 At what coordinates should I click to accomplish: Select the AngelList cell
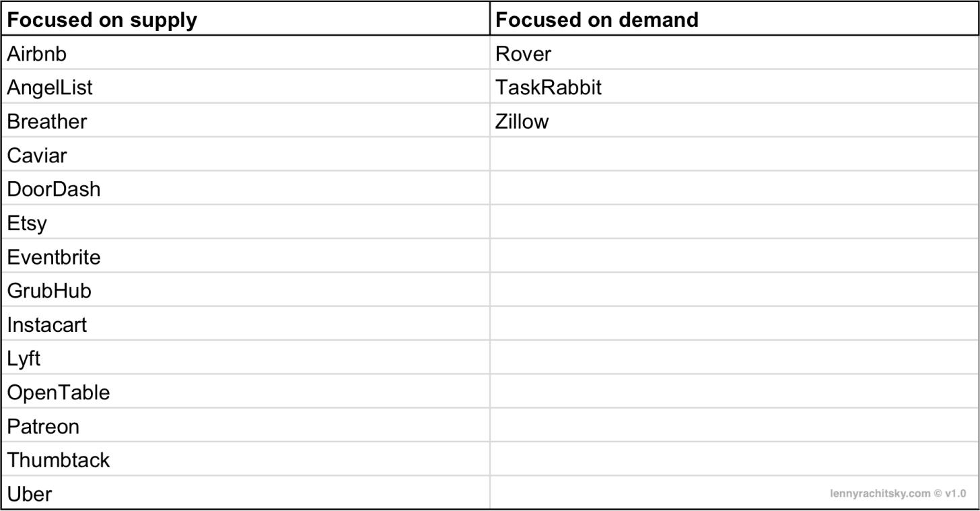[245, 86]
